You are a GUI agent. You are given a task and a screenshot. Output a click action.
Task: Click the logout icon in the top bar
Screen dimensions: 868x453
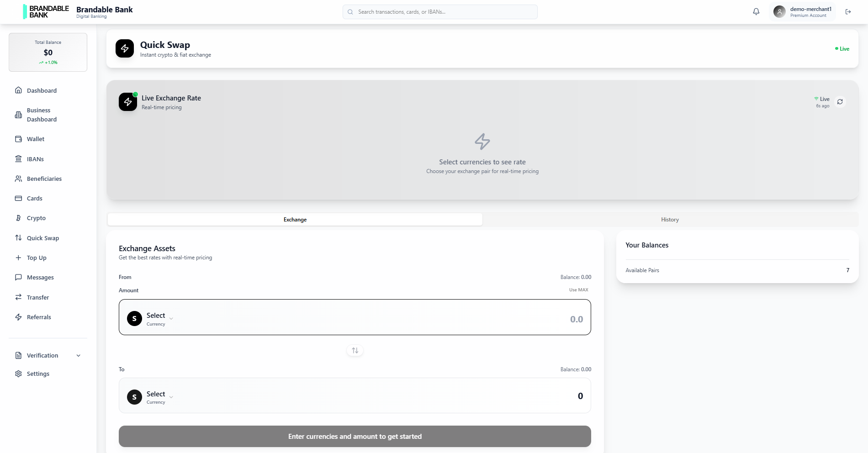click(848, 11)
